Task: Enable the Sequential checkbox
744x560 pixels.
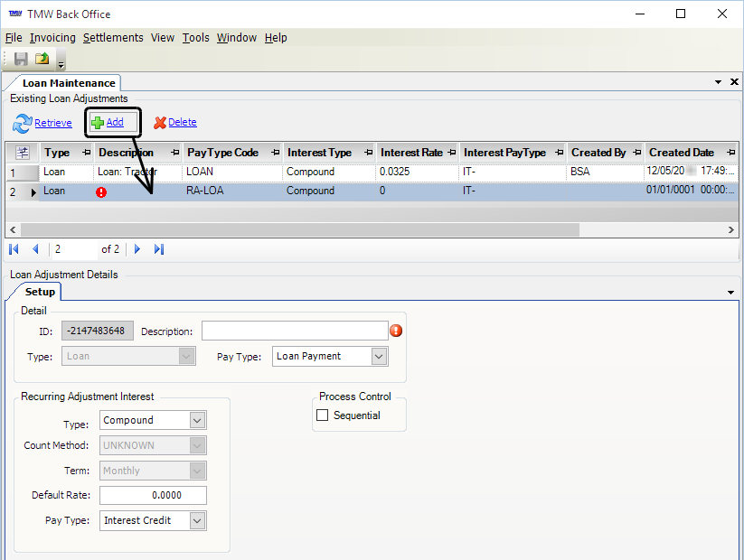Action: click(x=323, y=415)
